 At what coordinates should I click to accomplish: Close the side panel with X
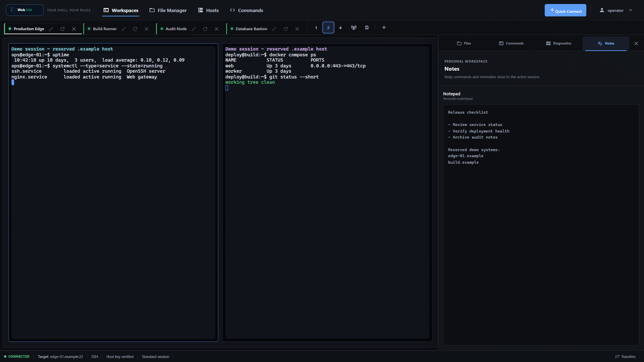(x=636, y=43)
